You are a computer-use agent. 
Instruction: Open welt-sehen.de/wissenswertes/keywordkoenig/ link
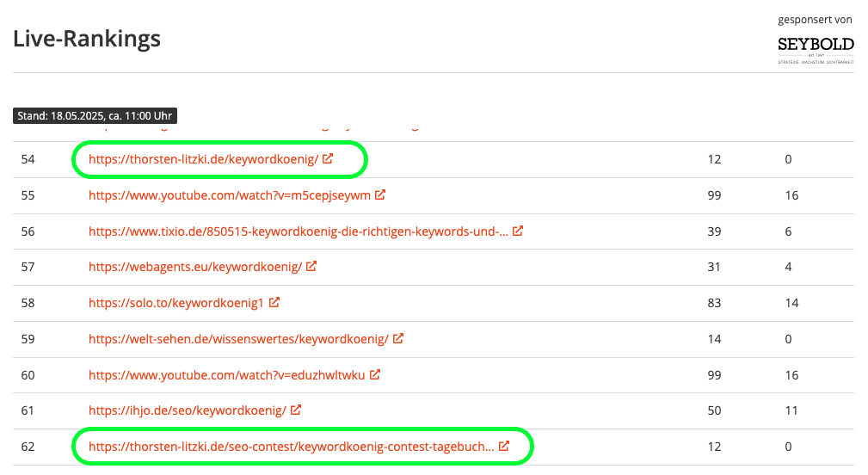[x=238, y=339]
